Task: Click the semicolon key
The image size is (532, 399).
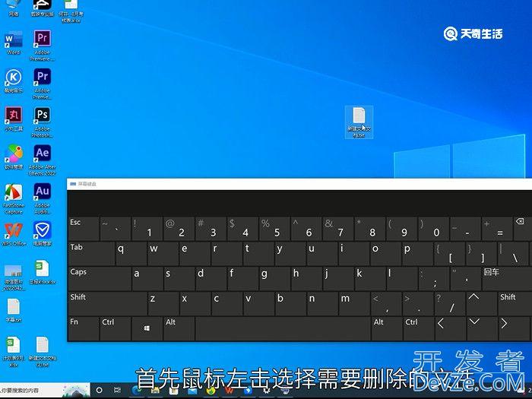Action: click(434, 278)
